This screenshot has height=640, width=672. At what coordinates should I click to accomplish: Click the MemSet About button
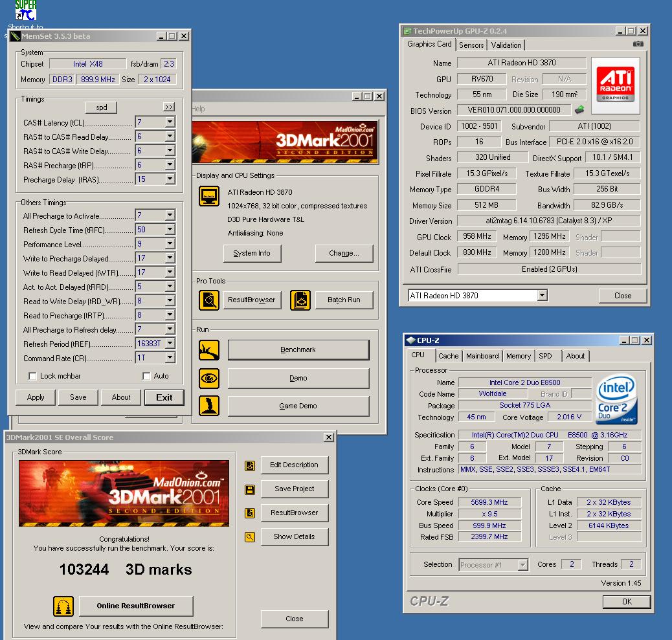(121, 397)
